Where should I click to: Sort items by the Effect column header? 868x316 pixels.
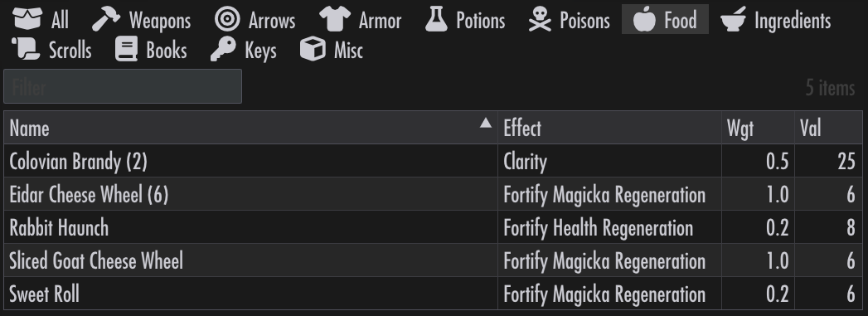[609, 128]
